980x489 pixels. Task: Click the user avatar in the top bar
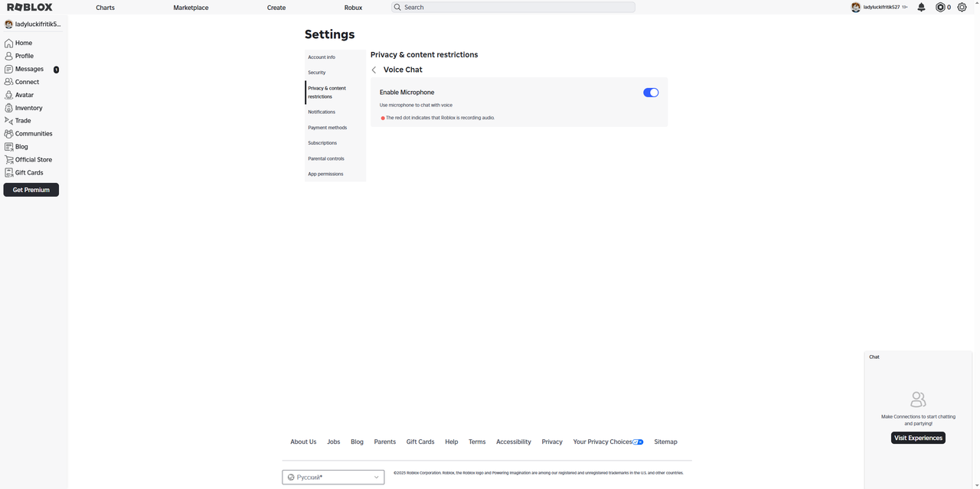coord(856,7)
